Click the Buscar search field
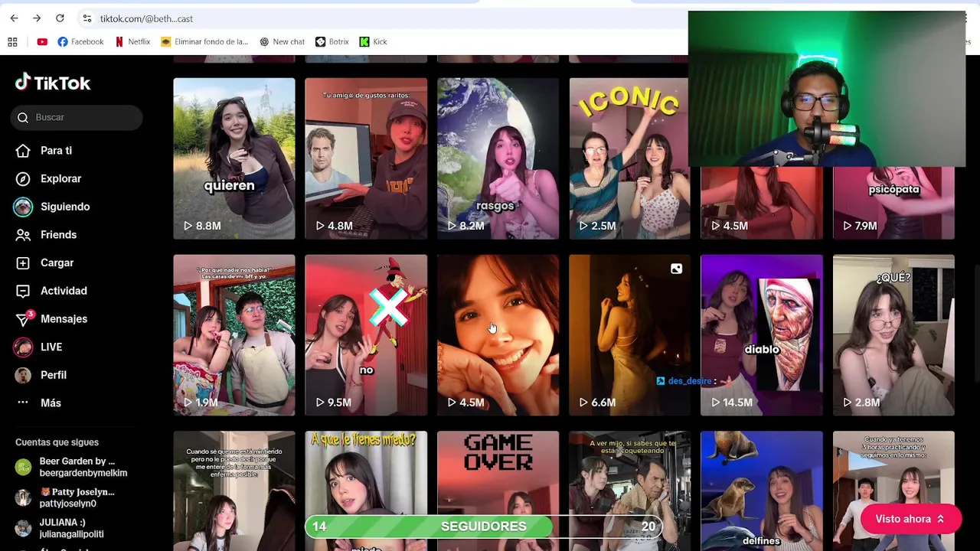This screenshot has width=980, height=551. [77, 117]
